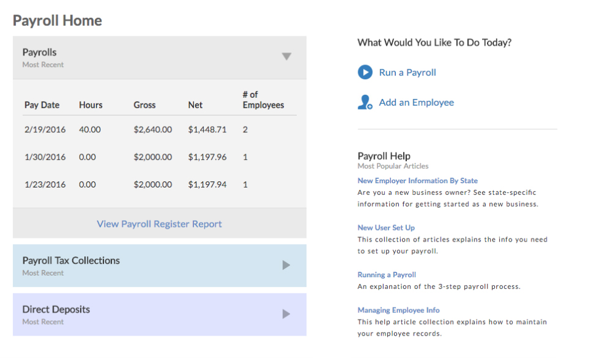Click 'What Would You Like To Do Today?' heading
591x364 pixels.
434,42
